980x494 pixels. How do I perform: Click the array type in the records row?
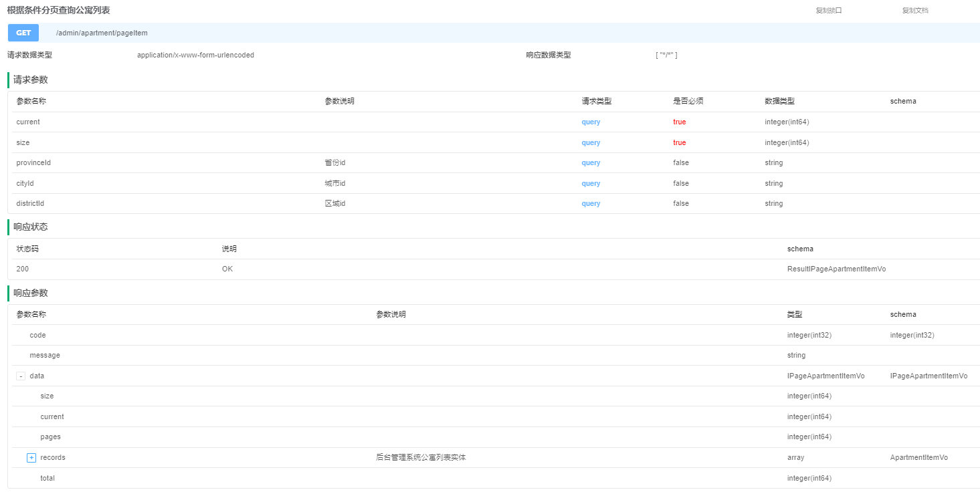tap(795, 458)
